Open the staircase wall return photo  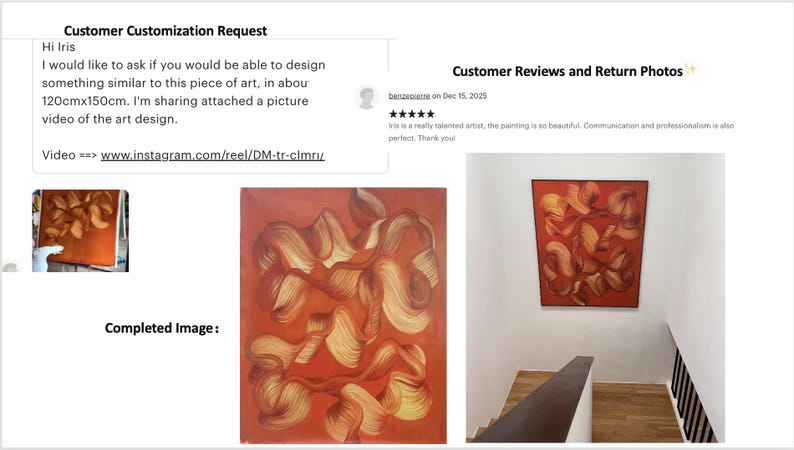tap(595, 298)
